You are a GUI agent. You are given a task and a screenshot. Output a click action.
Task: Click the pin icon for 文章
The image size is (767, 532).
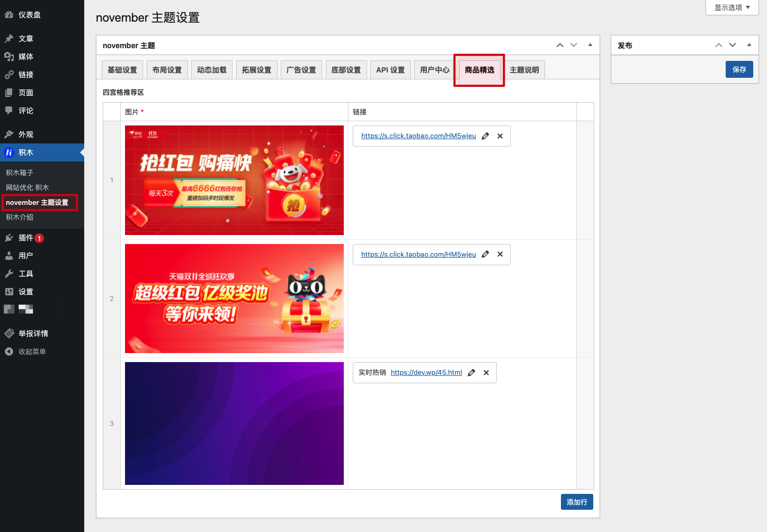[9, 39]
